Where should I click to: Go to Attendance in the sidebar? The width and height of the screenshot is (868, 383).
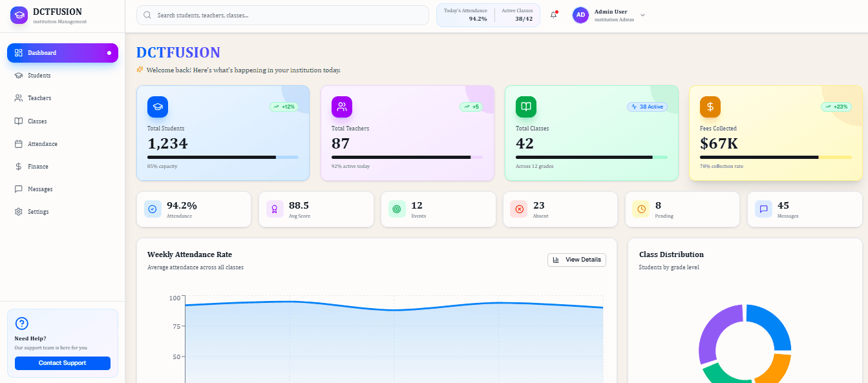(42, 144)
